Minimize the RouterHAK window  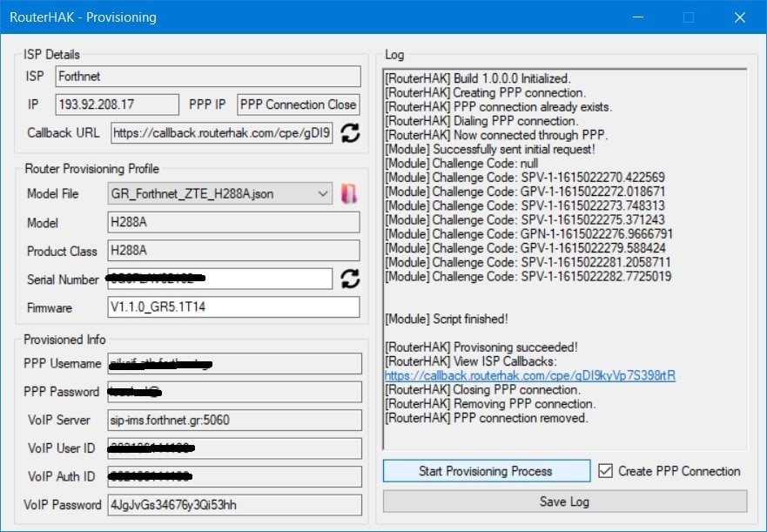[x=638, y=17]
